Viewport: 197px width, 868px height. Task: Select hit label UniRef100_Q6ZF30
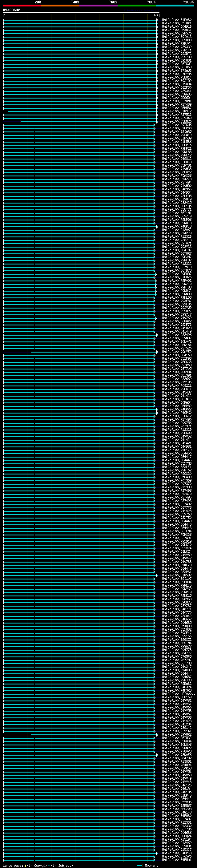[176, 88]
